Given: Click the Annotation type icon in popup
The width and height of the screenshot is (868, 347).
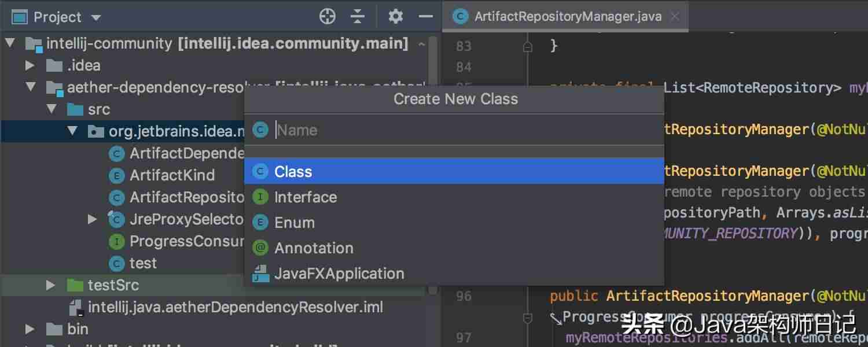Looking at the screenshot, I should click(x=260, y=248).
